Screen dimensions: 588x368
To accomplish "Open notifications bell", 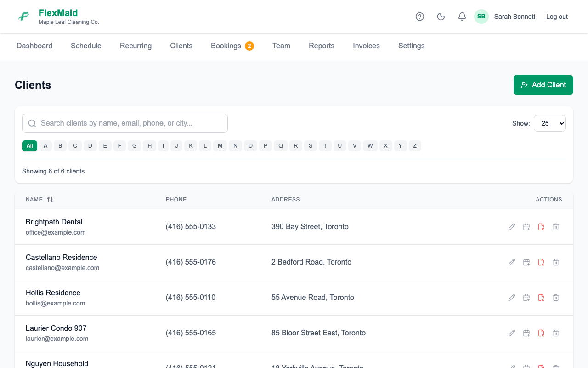I will pyautogui.click(x=462, y=17).
